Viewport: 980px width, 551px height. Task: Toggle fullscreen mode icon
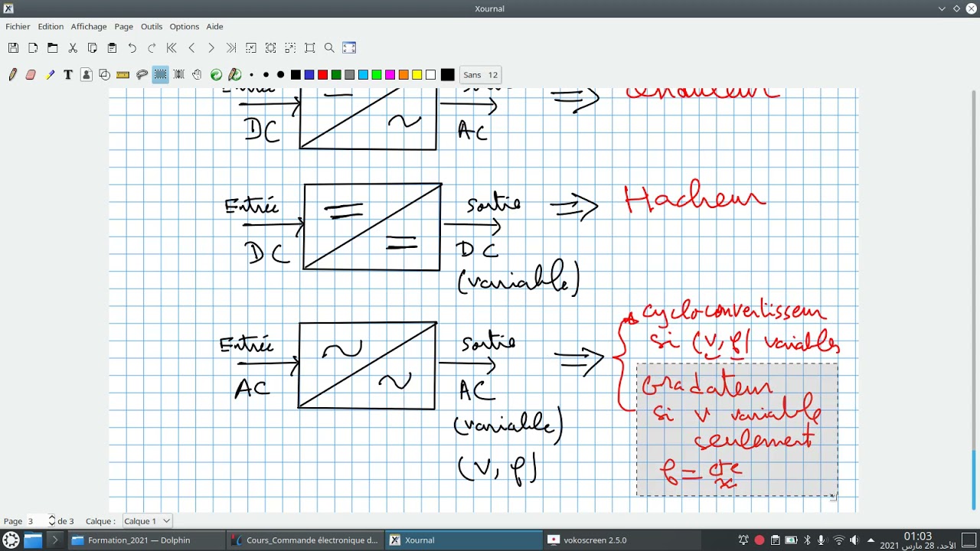[349, 47]
